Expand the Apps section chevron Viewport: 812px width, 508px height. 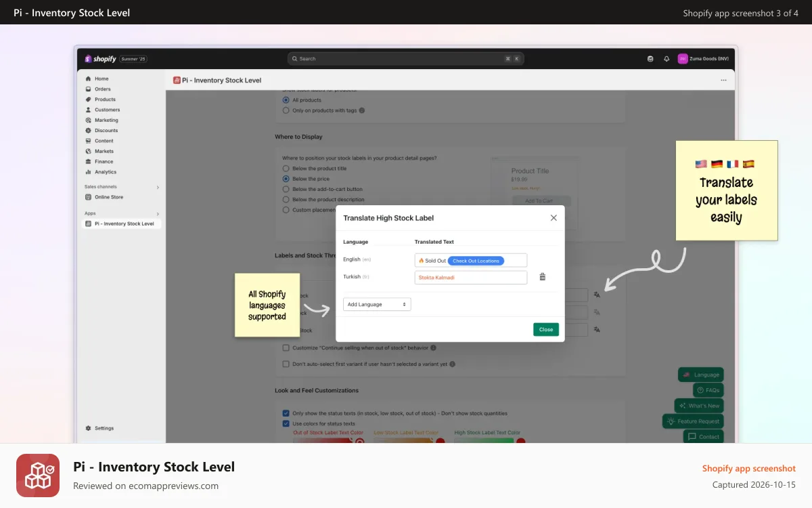[x=158, y=213]
